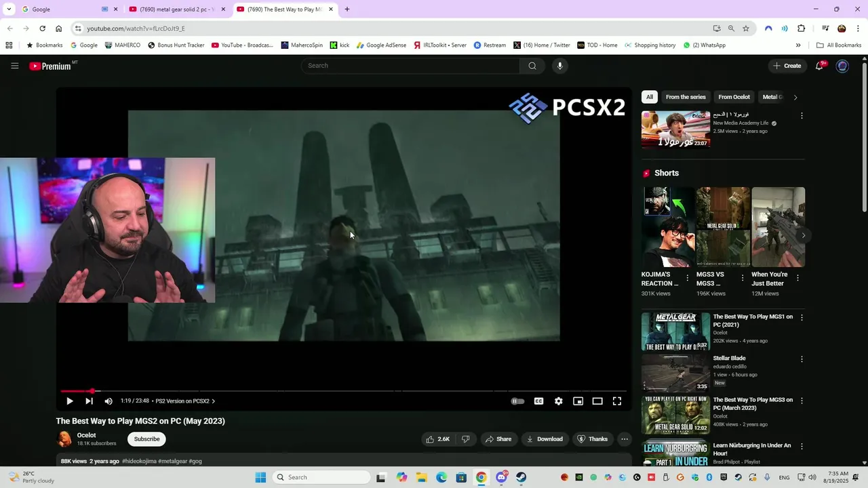Open the Chrome tab search dropdown arrow

pyautogui.click(x=9, y=9)
